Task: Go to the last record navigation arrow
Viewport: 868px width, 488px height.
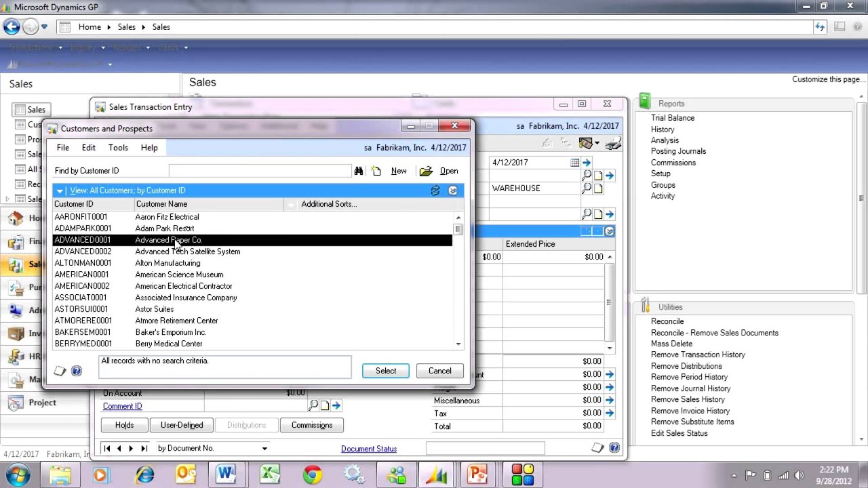Action: click(x=144, y=449)
